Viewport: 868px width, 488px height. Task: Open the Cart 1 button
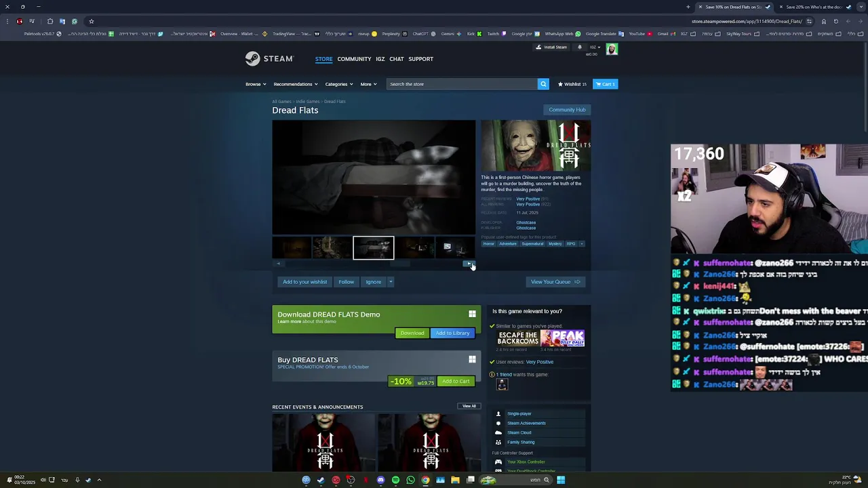(606, 84)
